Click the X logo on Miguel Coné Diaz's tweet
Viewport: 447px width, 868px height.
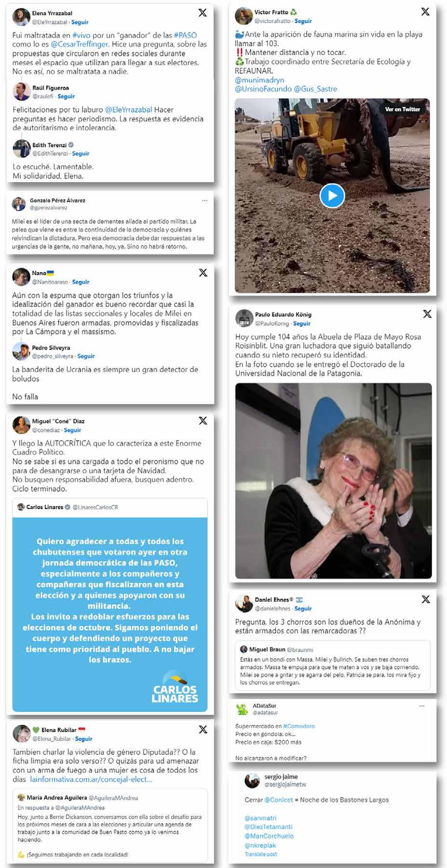[203, 421]
